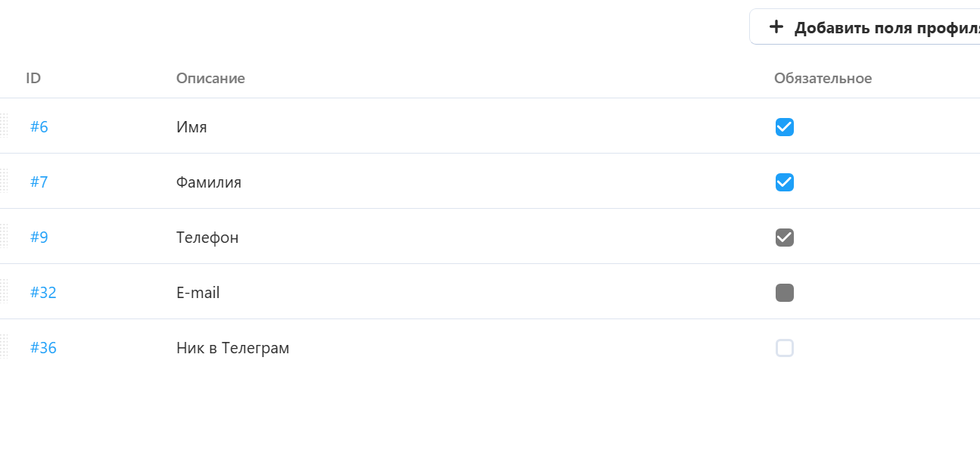Toggle the gray checked checkbox for Телефон
Screen dimensions: 980x466
(x=785, y=238)
